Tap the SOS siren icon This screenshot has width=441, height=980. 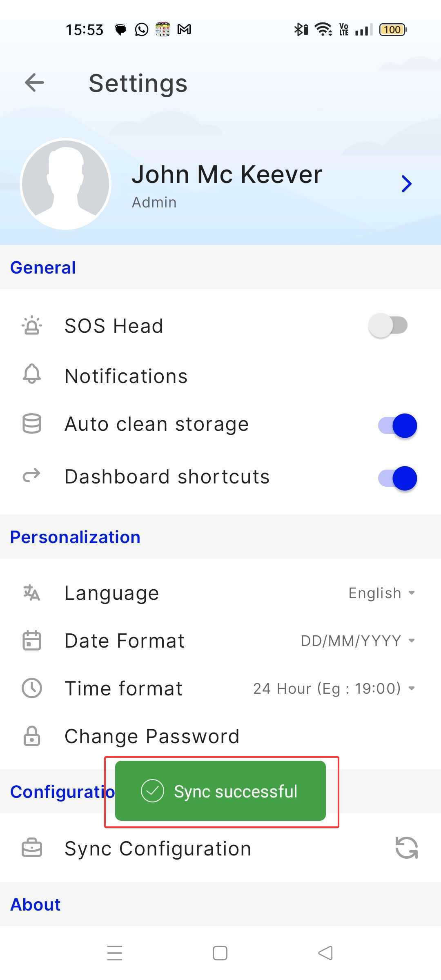[32, 326]
